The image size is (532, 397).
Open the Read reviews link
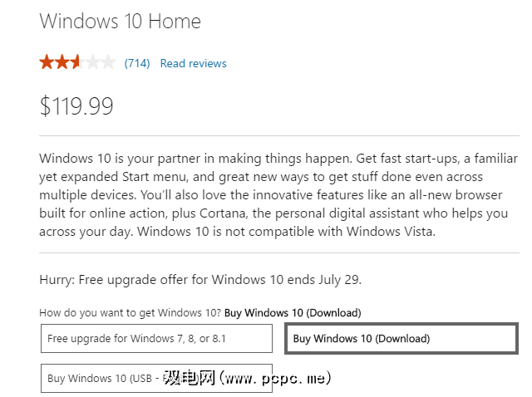point(193,63)
